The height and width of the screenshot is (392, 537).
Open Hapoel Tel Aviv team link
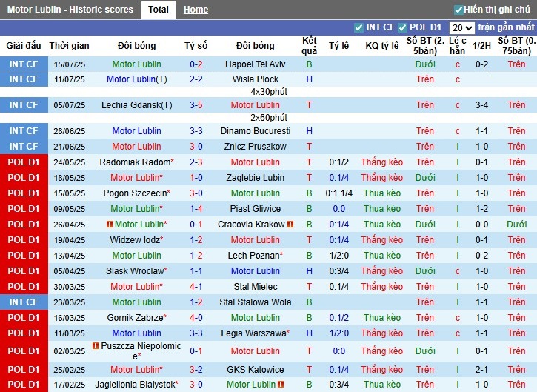coord(256,64)
